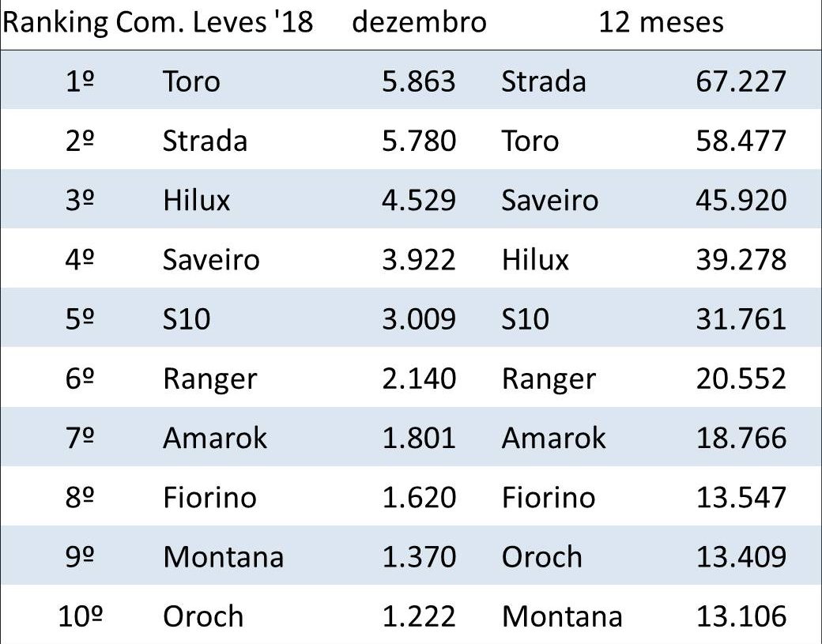This screenshot has width=822, height=644.
Task: Select the 'dezembro' column header
Action: point(419,22)
